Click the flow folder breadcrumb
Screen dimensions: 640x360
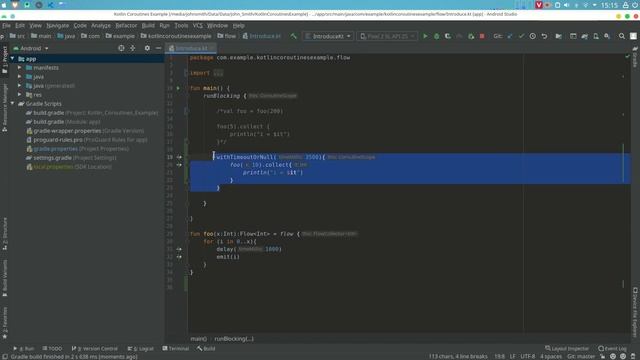pos(227,36)
